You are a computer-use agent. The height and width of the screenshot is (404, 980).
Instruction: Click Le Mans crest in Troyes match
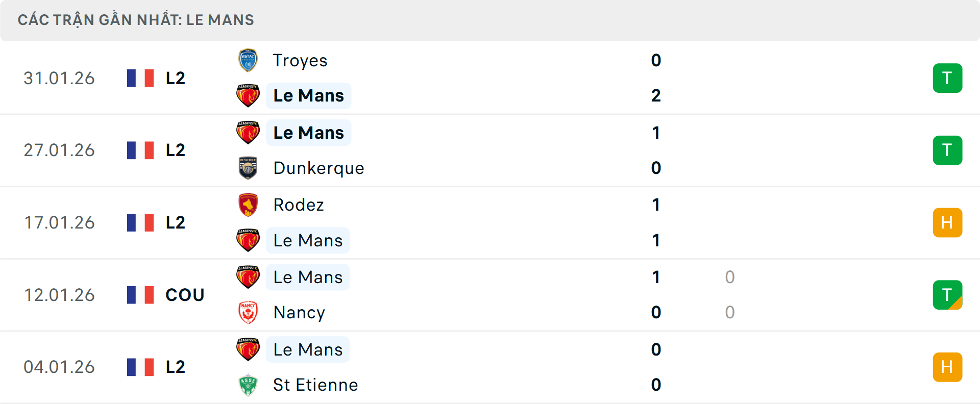point(248,95)
